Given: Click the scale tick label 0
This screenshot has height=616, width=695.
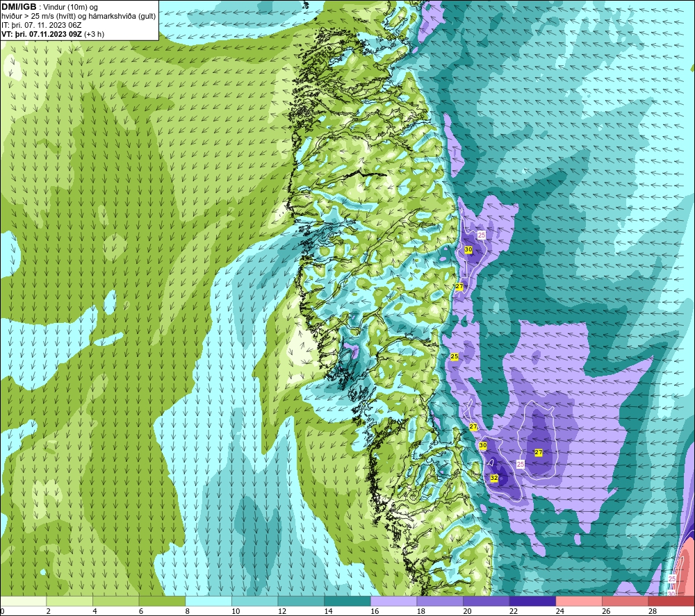Looking at the screenshot, I should point(2,611).
